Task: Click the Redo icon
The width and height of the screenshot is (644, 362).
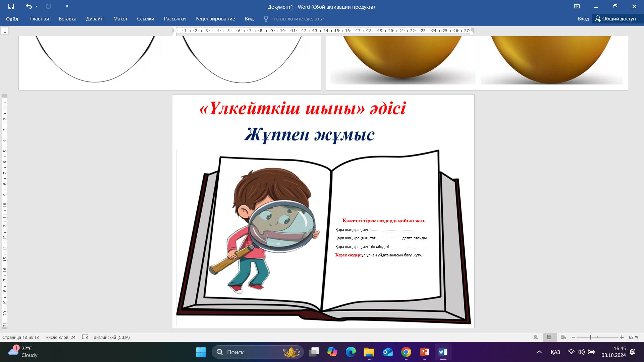Action: coord(48,6)
